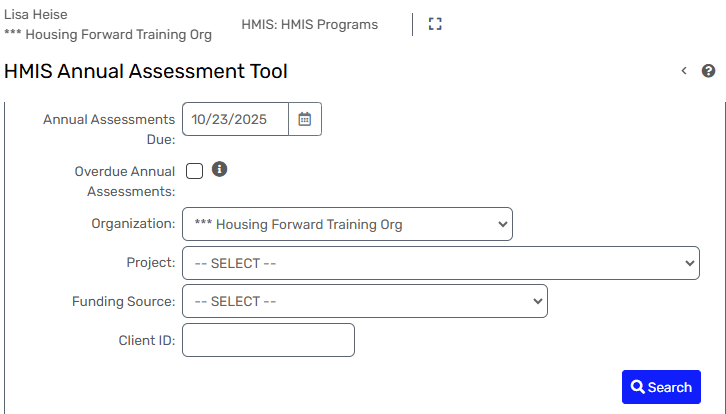Open the calendar date picker icon
726x414 pixels.
point(305,119)
